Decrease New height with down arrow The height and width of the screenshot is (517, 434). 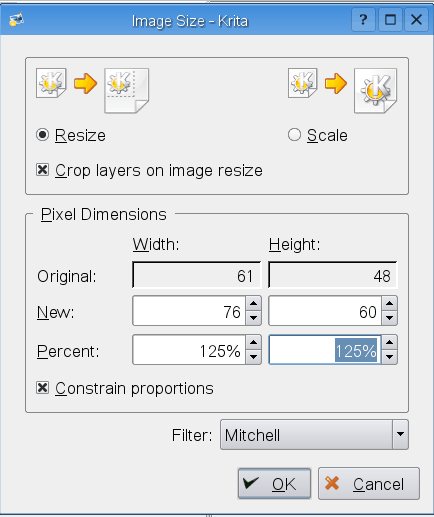tap(389, 318)
